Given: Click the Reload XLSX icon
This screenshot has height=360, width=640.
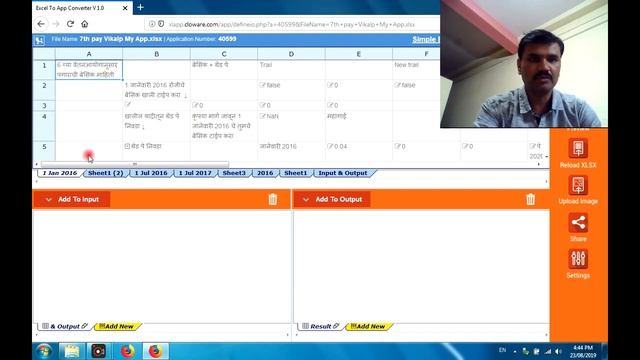Looking at the screenshot, I should (578, 148).
